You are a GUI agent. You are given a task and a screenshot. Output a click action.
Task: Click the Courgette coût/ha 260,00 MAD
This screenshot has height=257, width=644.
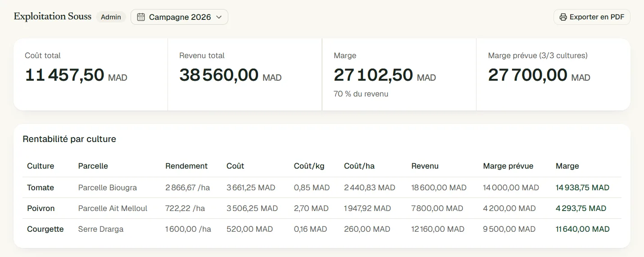(x=367, y=229)
